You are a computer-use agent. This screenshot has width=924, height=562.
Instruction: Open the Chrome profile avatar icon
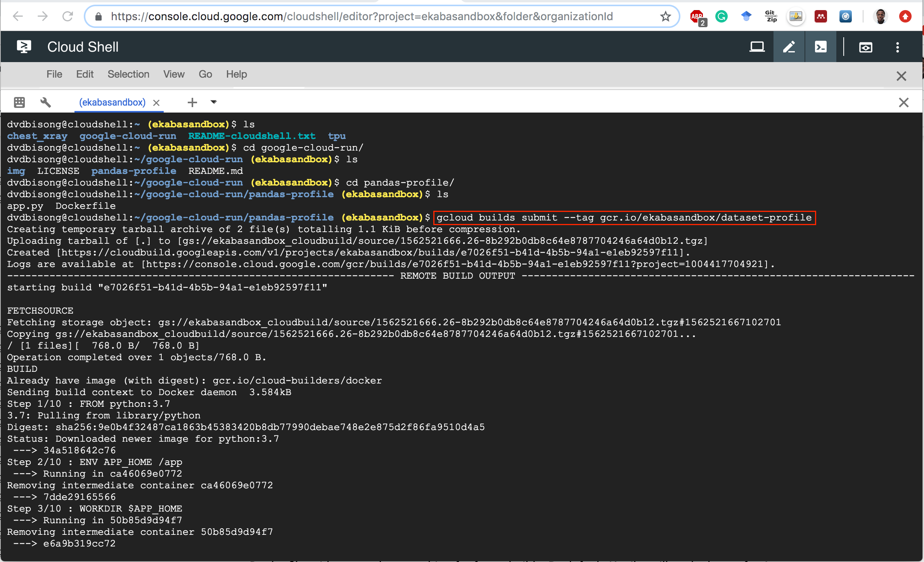pos(880,16)
